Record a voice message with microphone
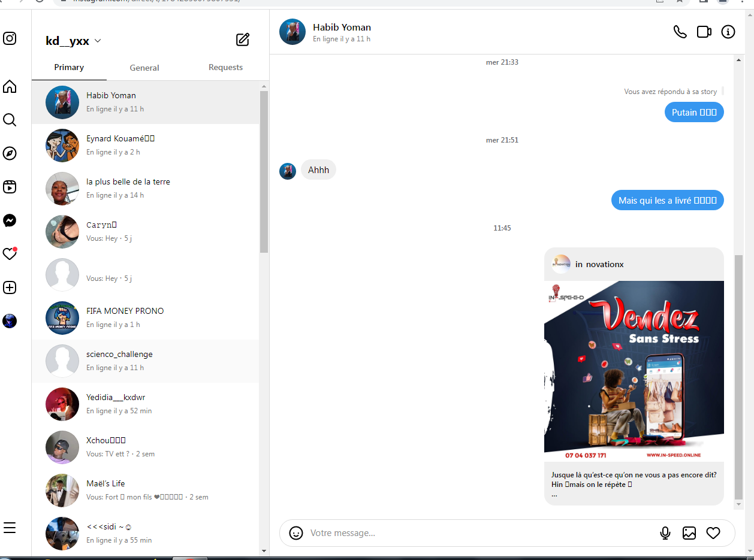The width and height of the screenshot is (754, 560). click(665, 533)
